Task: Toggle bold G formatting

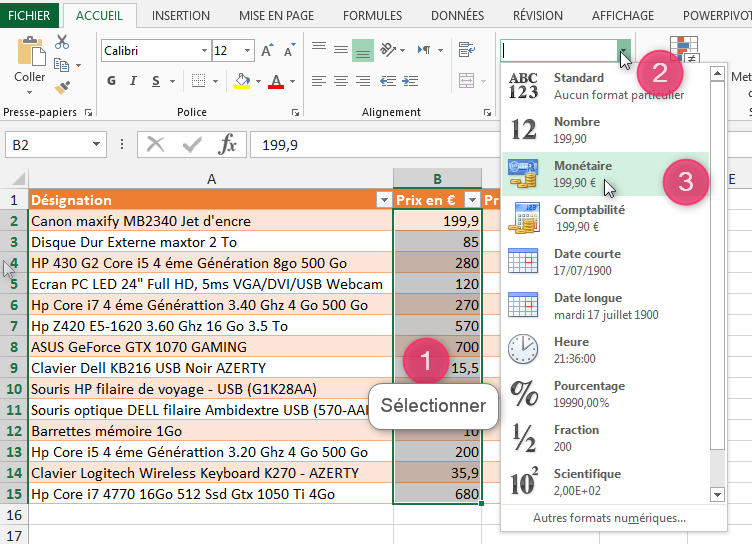Action: point(111,81)
